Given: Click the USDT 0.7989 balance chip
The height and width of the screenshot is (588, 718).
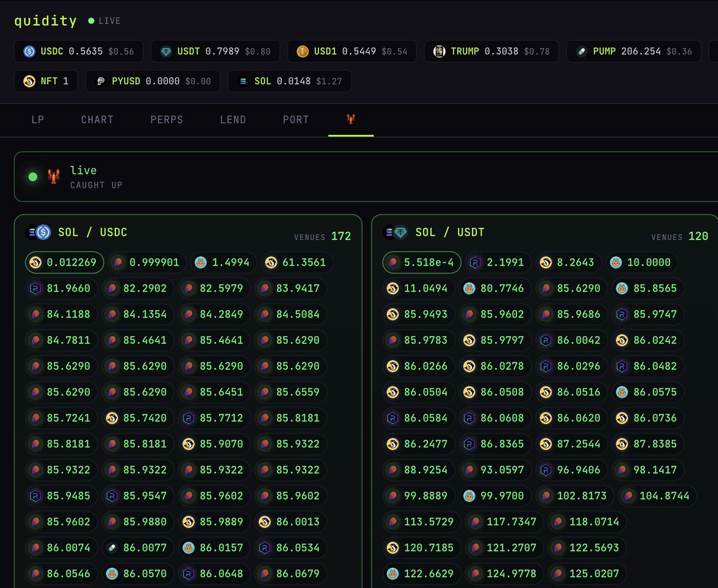Looking at the screenshot, I should tap(215, 51).
